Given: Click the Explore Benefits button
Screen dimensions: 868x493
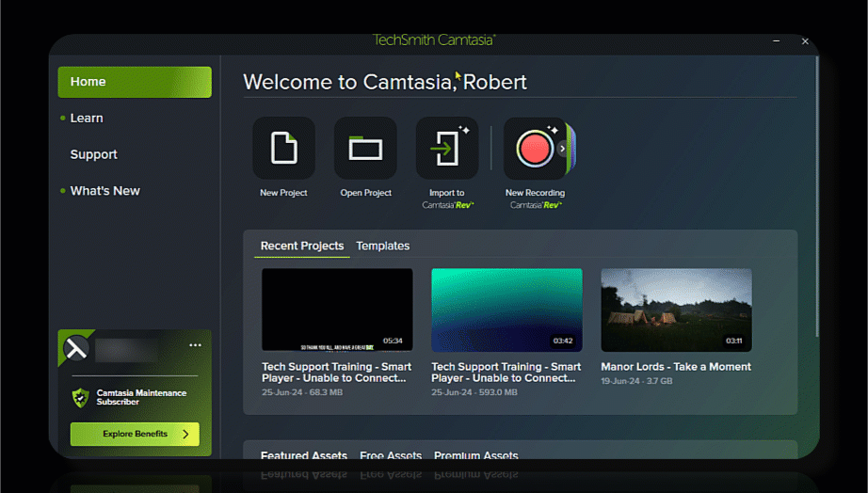Looking at the screenshot, I should [135, 434].
